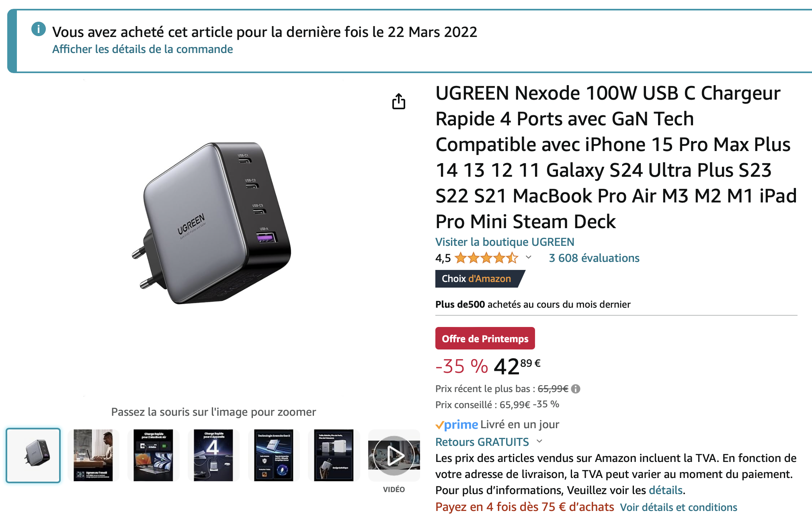This screenshot has height=523, width=812.
Task: Play the product video thumbnail
Action: coord(394,455)
